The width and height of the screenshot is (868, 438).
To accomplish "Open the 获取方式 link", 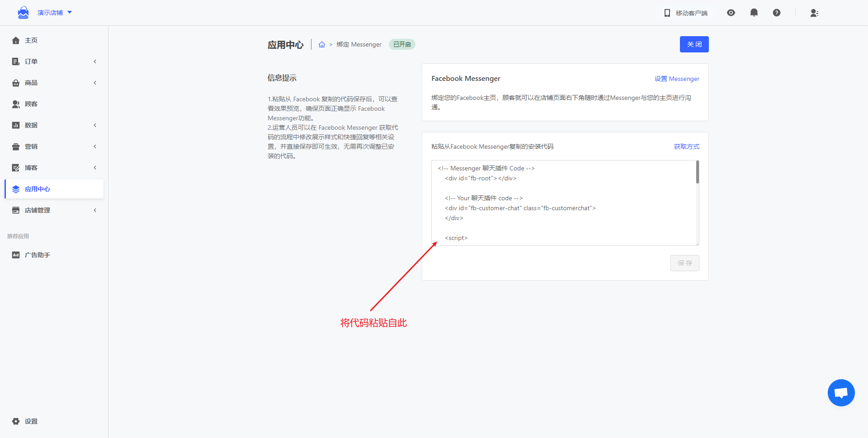I will tap(686, 146).
